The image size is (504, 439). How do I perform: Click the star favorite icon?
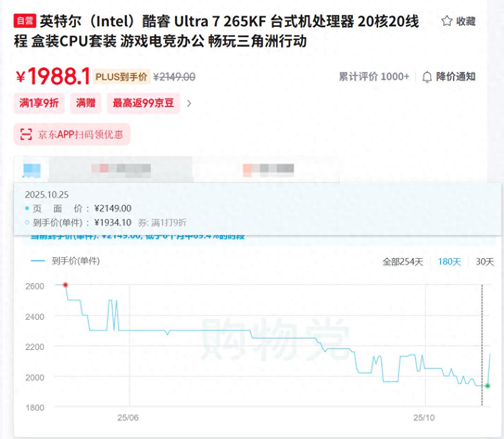447,21
